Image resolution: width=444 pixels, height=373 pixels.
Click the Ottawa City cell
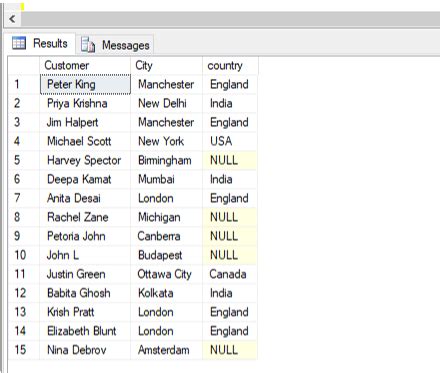[x=166, y=274]
